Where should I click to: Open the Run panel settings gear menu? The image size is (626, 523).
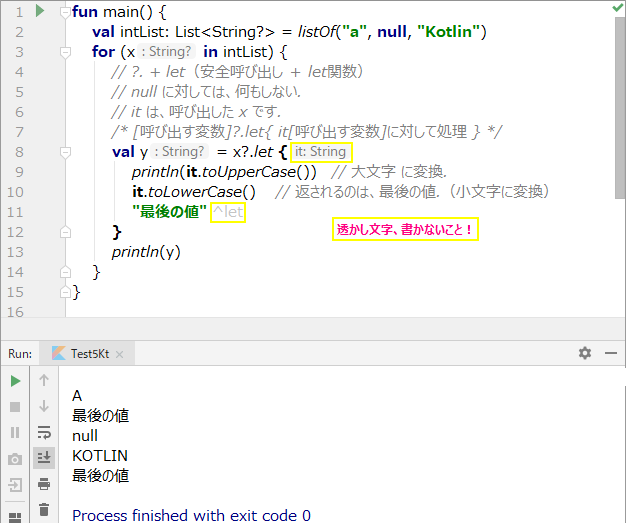(585, 353)
